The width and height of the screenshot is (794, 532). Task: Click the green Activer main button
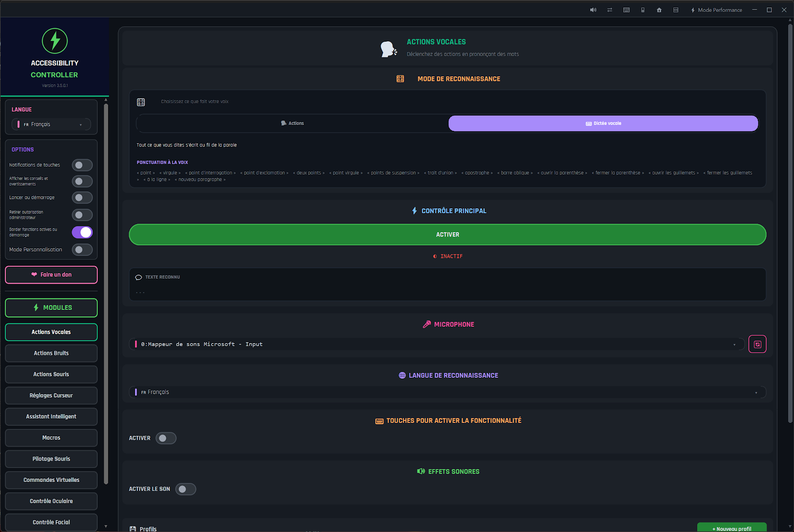pos(448,235)
